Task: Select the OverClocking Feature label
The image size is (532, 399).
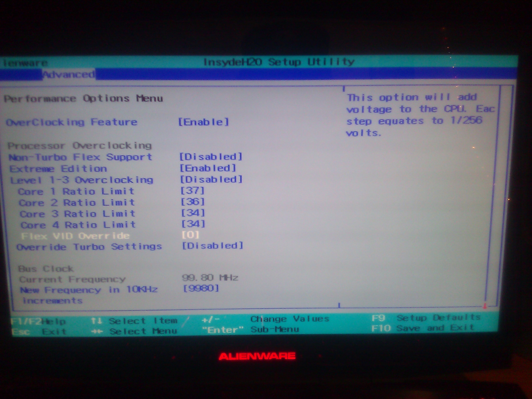Action: pyautogui.click(x=72, y=122)
